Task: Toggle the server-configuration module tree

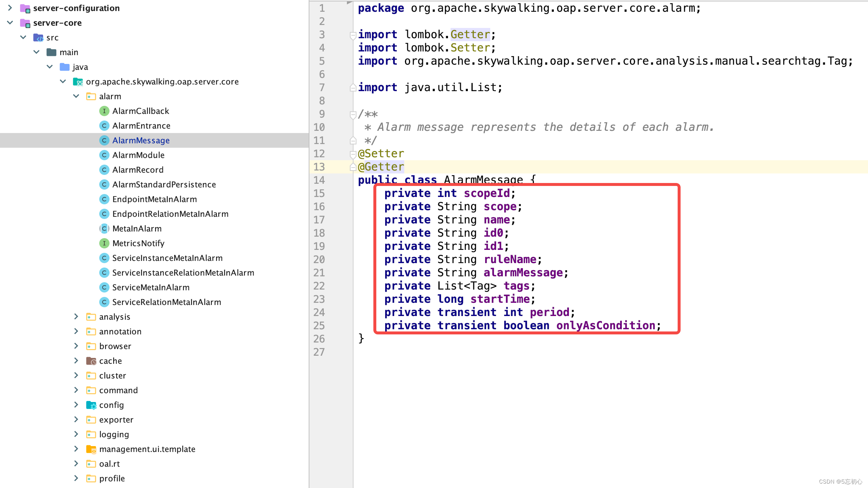Action: [10, 8]
